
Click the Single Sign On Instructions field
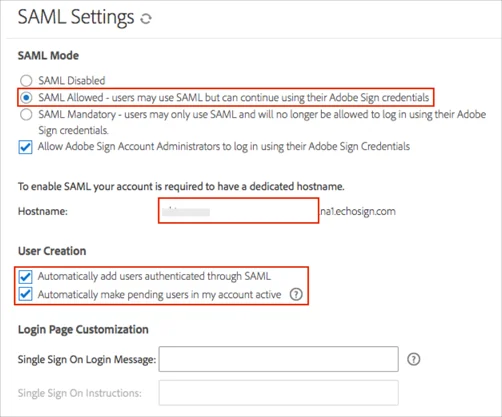click(x=278, y=393)
